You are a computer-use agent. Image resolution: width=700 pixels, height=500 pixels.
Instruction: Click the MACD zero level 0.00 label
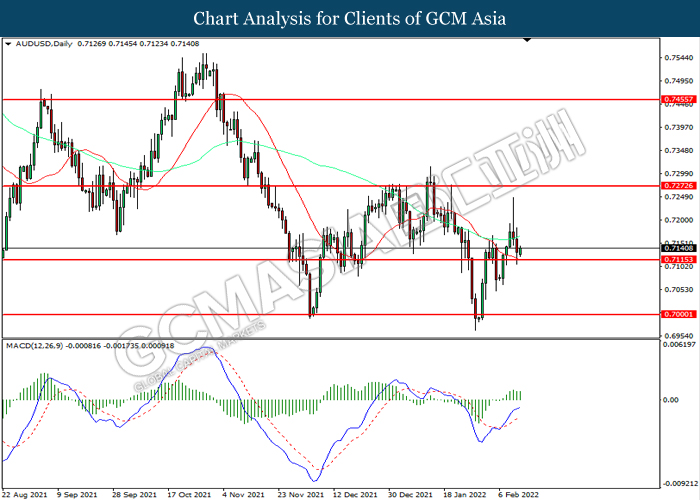pos(671,400)
